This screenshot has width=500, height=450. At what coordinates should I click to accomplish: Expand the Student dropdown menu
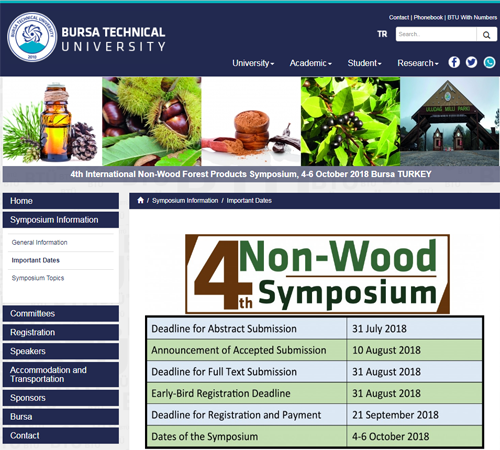(364, 63)
